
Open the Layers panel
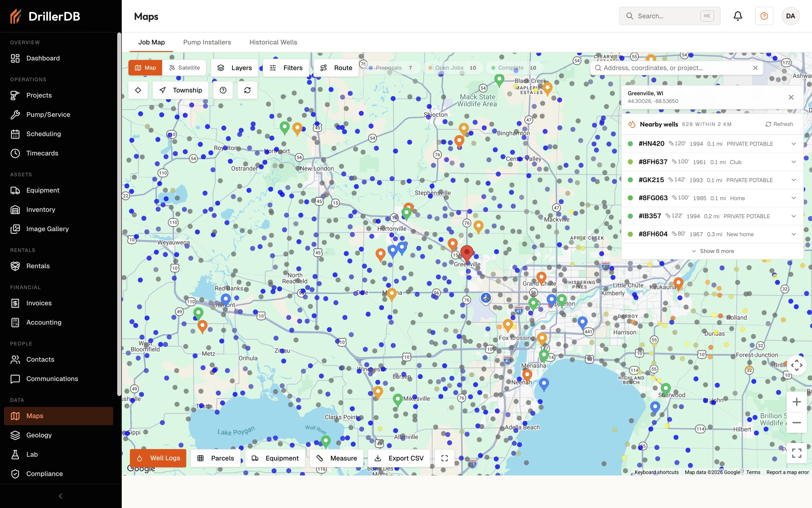[x=234, y=68]
